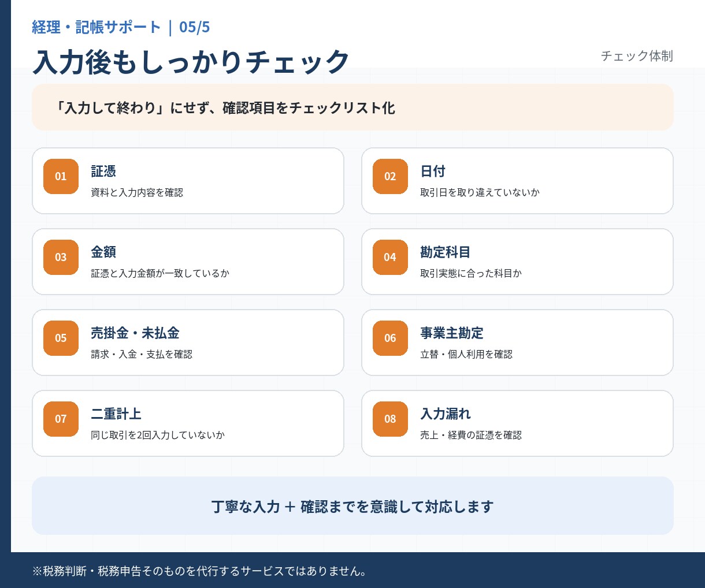Click the orange 06 number badge

[x=390, y=338]
